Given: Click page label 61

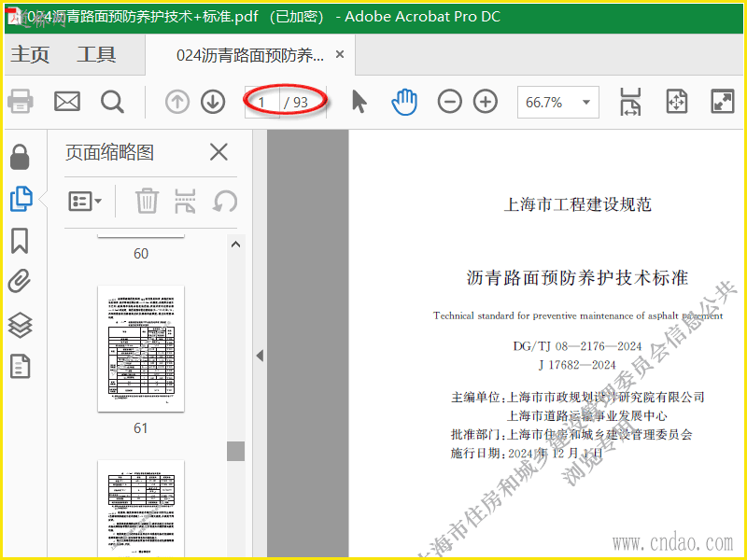Looking at the screenshot, I should coord(141,428).
